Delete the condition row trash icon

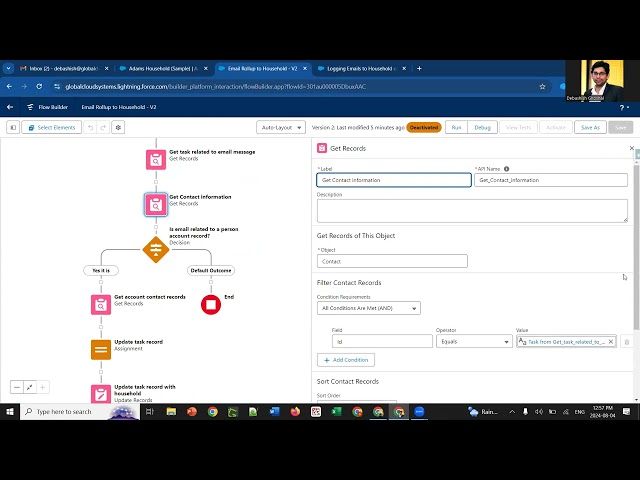pyautogui.click(x=627, y=342)
